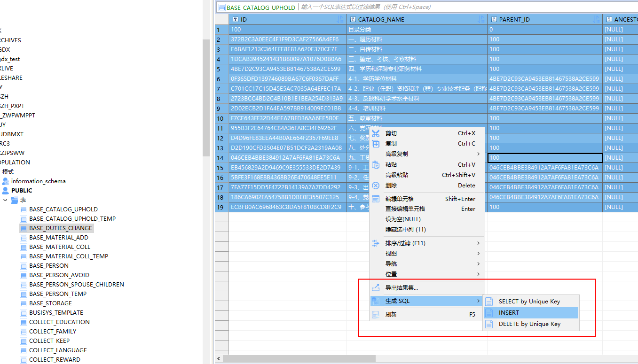This screenshot has height=364, width=638.
Task: Expand the 视图 submenu arrow
Action: (x=478, y=253)
